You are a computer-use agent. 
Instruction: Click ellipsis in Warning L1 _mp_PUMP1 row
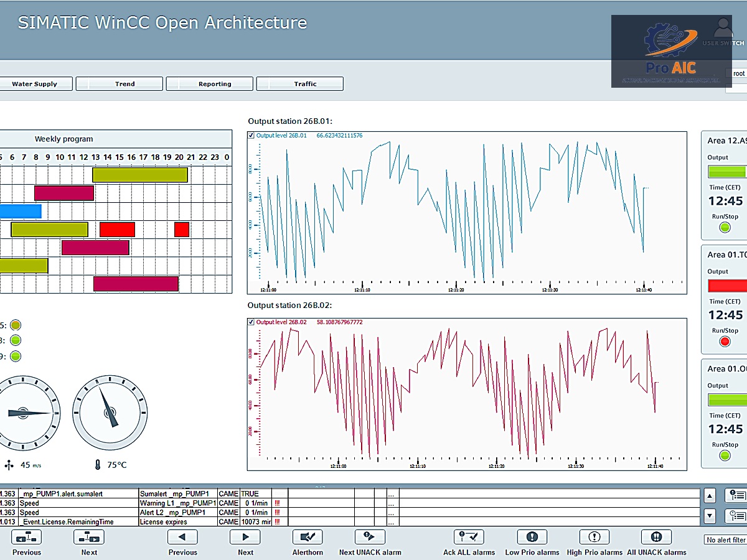(x=392, y=503)
